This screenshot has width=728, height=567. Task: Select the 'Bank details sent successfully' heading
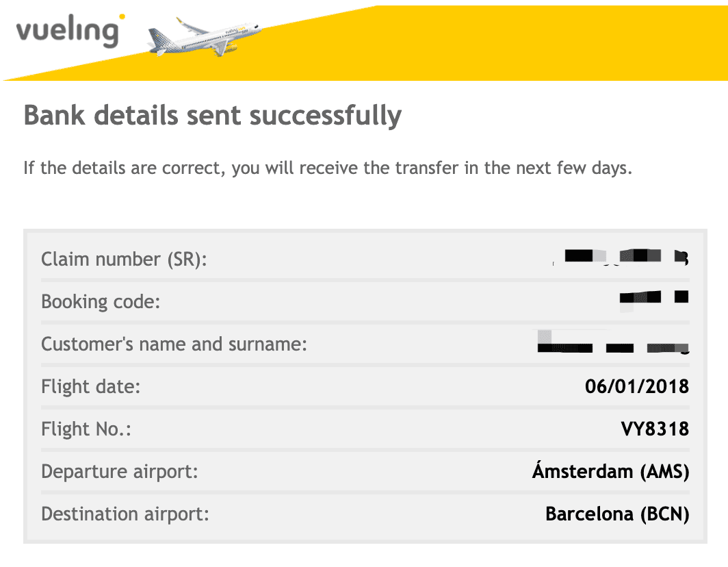(x=213, y=115)
